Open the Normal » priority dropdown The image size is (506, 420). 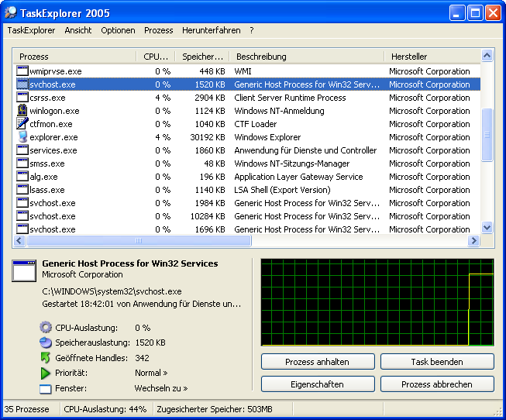tap(151, 373)
